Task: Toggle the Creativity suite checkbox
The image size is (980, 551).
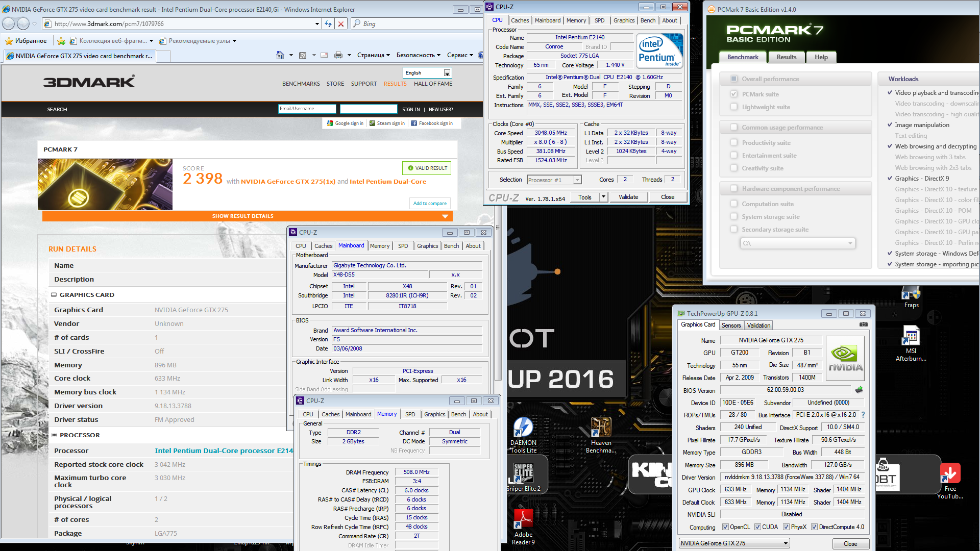Action: point(734,168)
